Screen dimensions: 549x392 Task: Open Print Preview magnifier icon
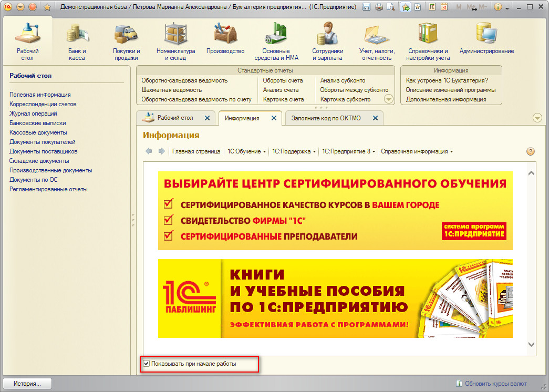[391, 7]
